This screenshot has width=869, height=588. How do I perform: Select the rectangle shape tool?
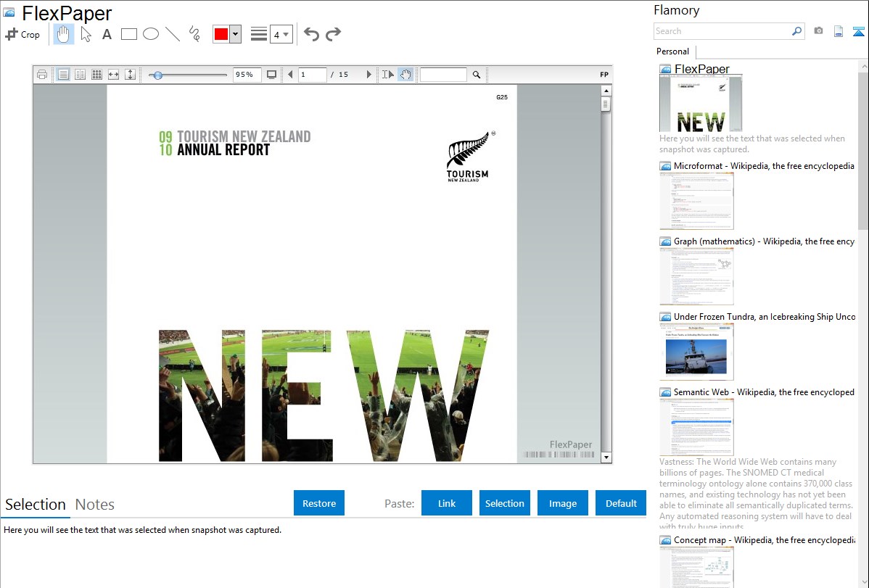(x=128, y=34)
